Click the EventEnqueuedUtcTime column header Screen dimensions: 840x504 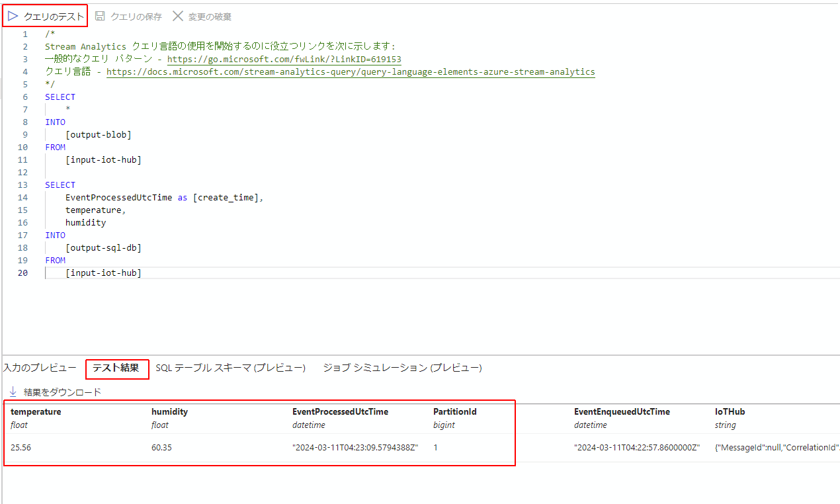622,411
